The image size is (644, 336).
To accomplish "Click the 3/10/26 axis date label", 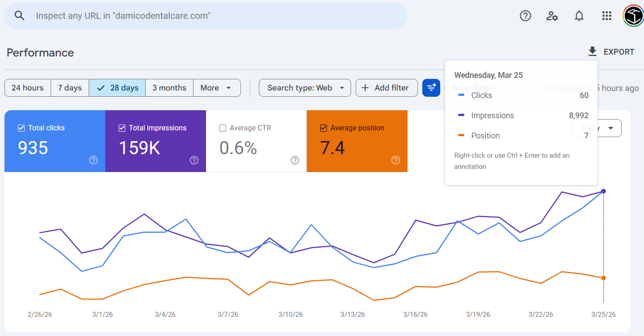I will click(x=291, y=314).
